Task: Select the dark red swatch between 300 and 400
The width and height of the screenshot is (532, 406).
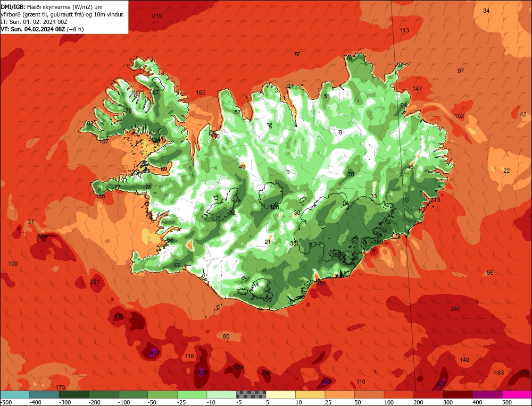Action: tap(458, 394)
